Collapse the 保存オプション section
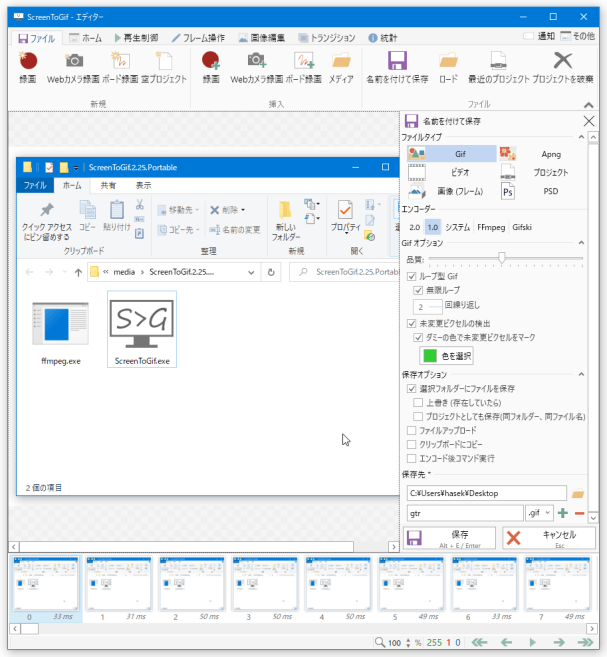The height and width of the screenshot is (657, 607). pyautogui.click(x=581, y=375)
